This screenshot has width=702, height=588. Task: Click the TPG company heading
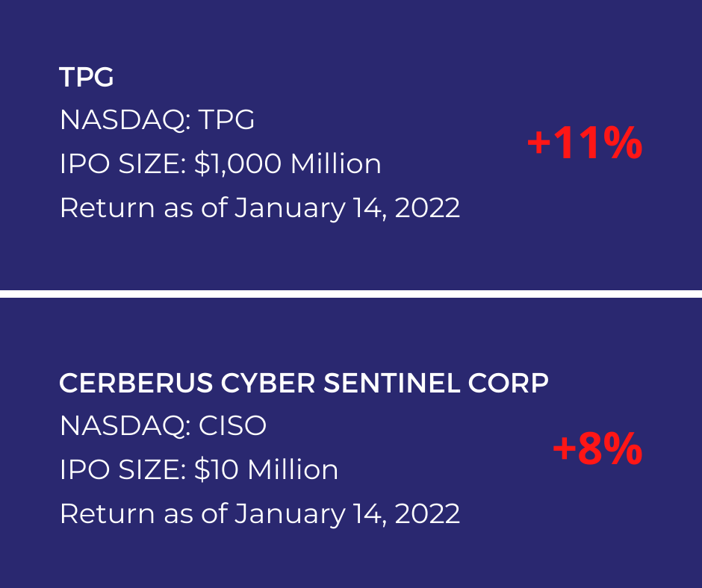coord(87,77)
